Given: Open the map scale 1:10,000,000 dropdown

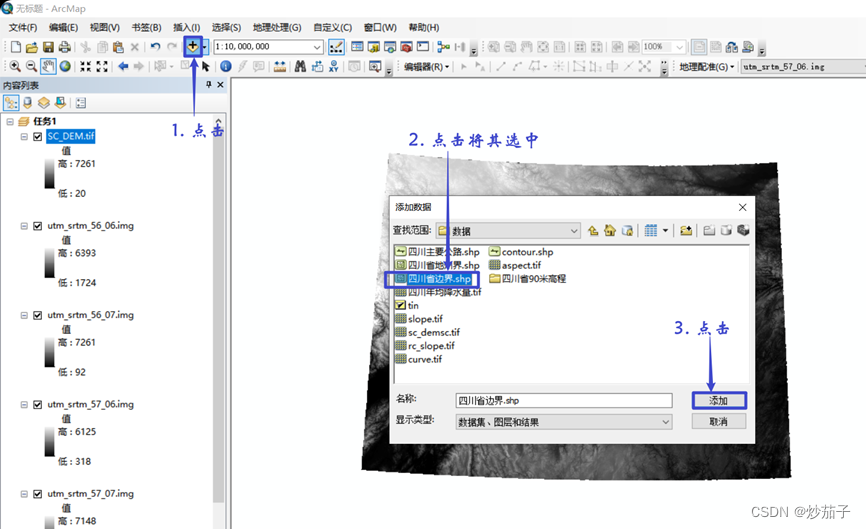Looking at the screenshot, I should pyautogui.click(x=316, y=47).
